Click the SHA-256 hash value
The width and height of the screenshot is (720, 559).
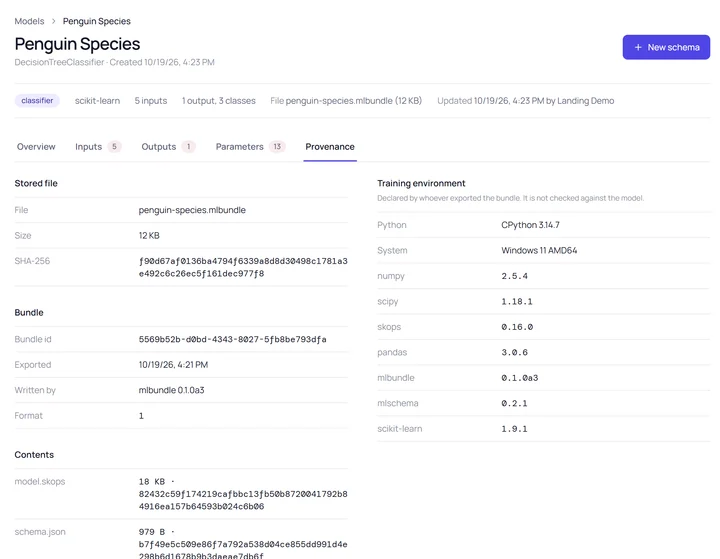pos(243,267)
